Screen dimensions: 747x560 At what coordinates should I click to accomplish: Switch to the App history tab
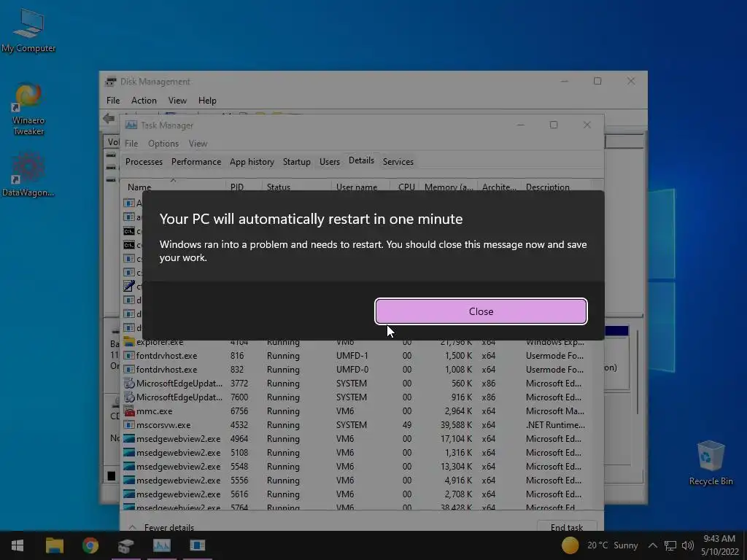[252, 161]
